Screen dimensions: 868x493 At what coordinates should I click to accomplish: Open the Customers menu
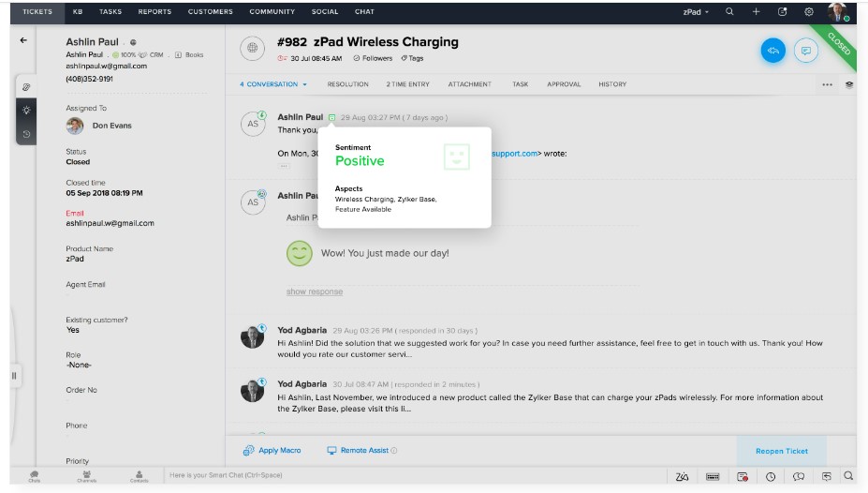211,11
